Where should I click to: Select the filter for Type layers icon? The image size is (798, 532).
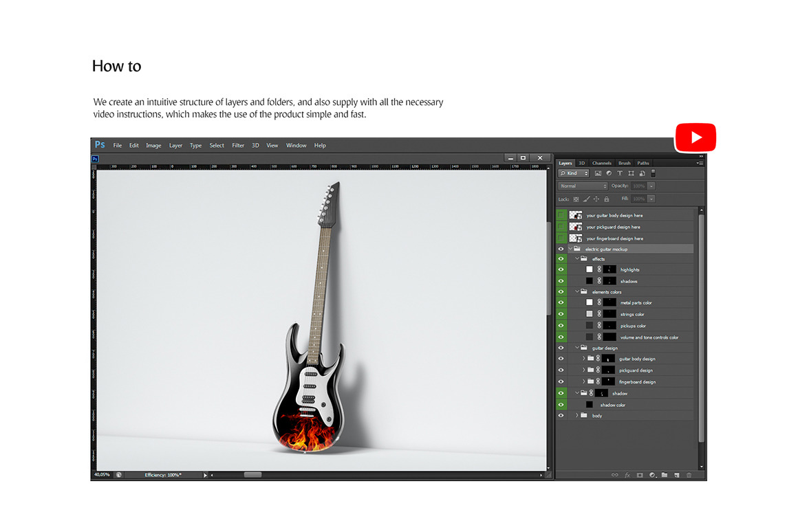(x=620, y=173)
